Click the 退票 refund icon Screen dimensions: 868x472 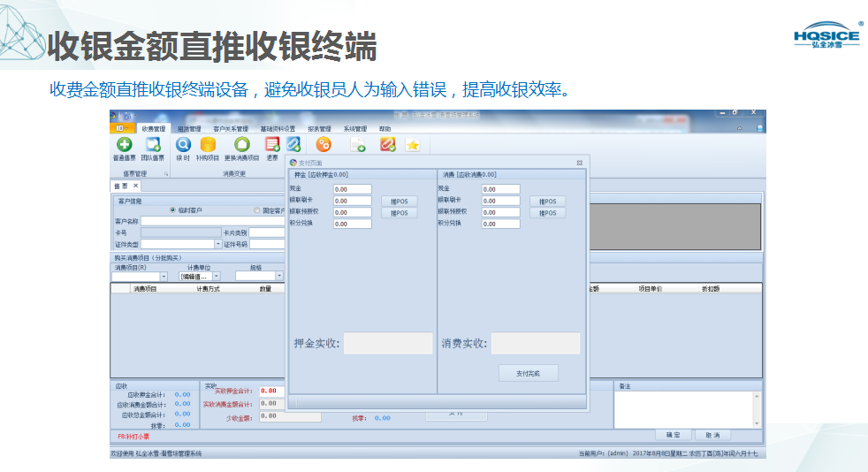(x=272, y=145)
